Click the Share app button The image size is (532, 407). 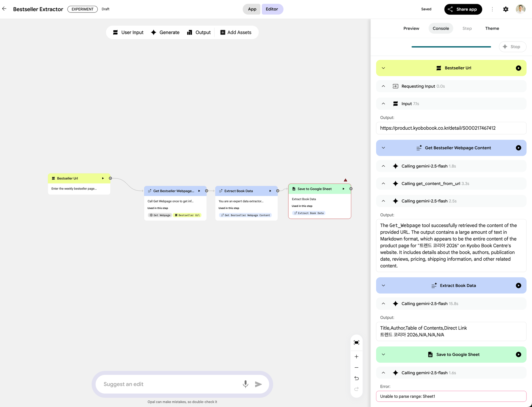click(x=463, y=9)
